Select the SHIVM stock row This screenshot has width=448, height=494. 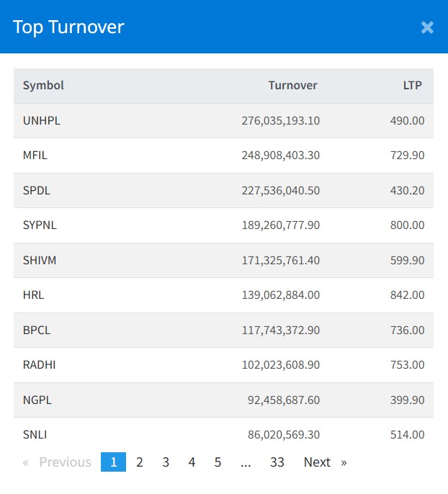(x=40, y=260)
